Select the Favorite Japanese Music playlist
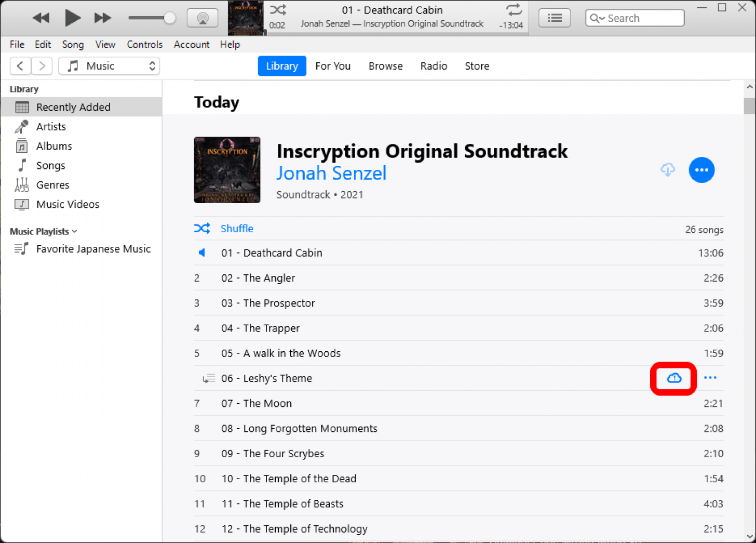This screenshot has height=543, width=756. [x=93, y=249]
